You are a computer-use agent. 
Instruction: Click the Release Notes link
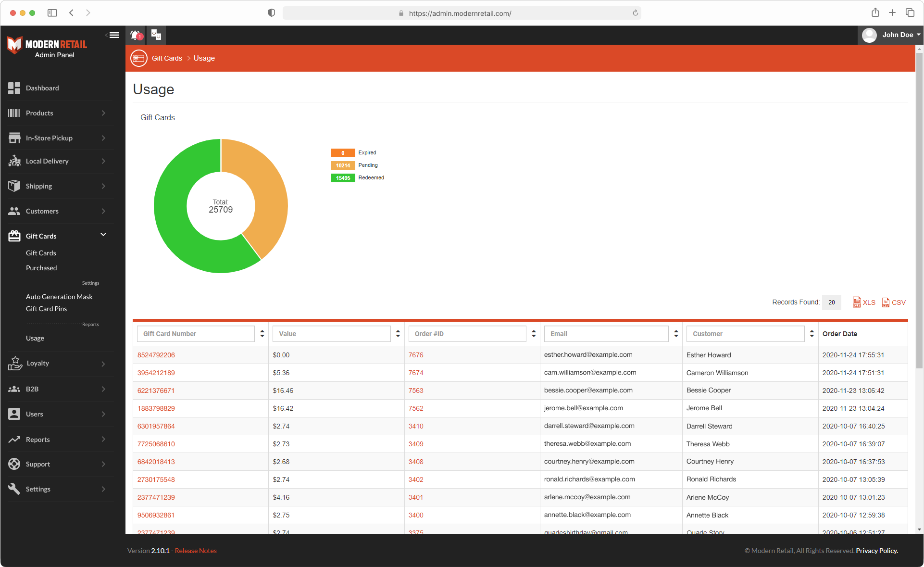point(196,551)
